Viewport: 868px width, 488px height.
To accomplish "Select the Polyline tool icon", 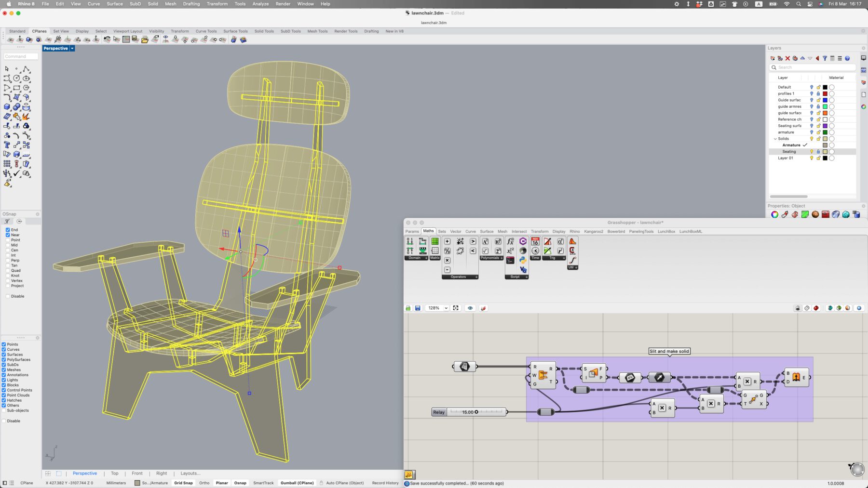I will click(26, 69).
